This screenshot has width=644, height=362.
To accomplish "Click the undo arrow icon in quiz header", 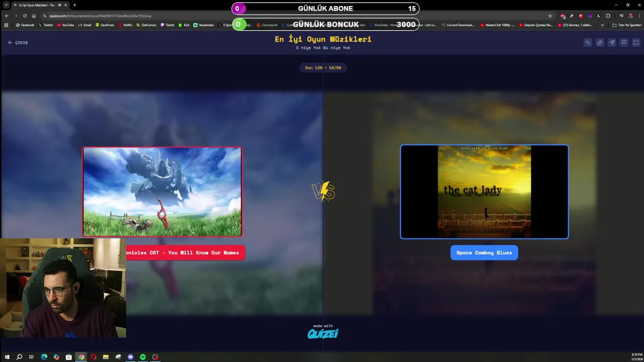I will [588, 43].
